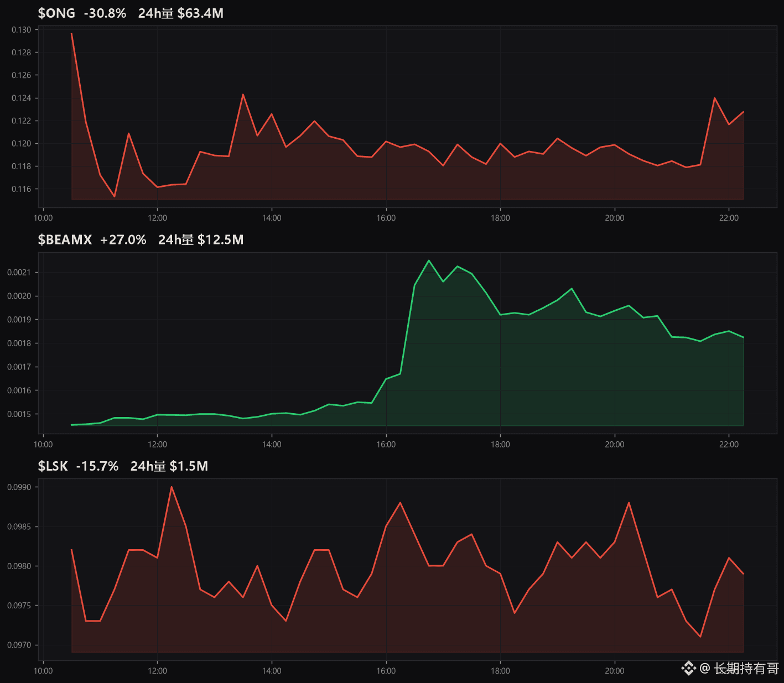
Task: Click the 0.130 price axis label
Action: click(22, 30)
